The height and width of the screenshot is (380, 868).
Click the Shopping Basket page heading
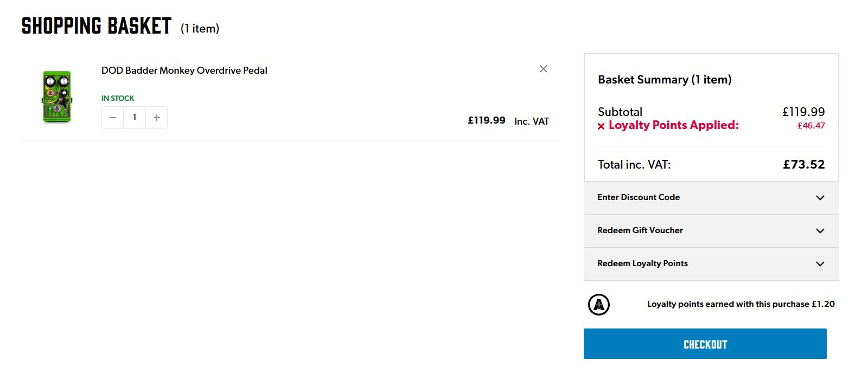(97, 26)
